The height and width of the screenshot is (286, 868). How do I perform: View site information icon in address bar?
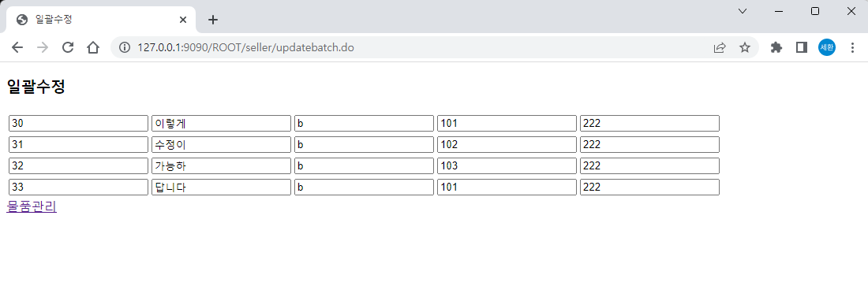point(125,47)
